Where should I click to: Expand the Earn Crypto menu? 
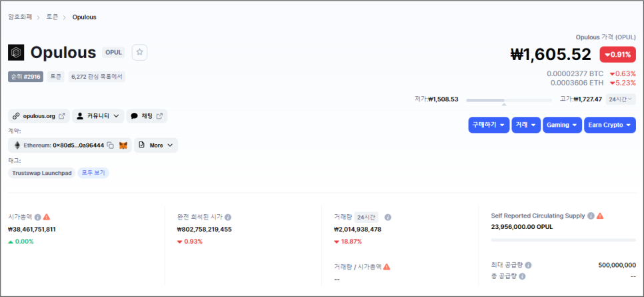(610, 125)
